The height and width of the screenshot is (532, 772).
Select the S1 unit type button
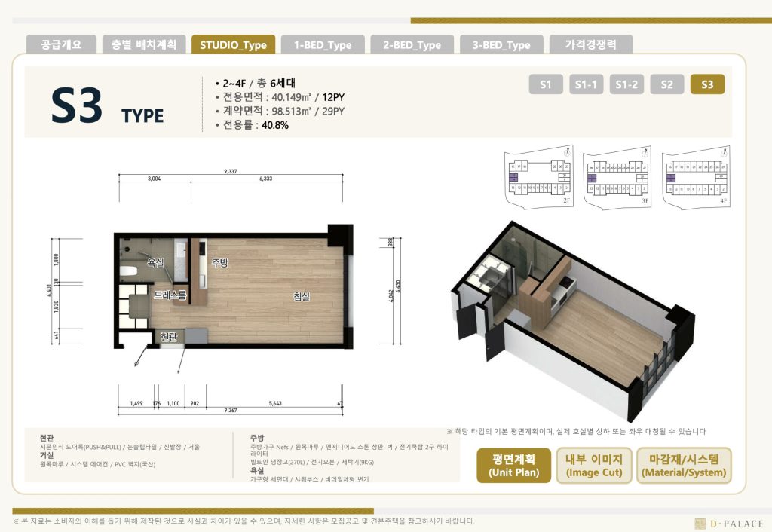click(x=546, y=84)
